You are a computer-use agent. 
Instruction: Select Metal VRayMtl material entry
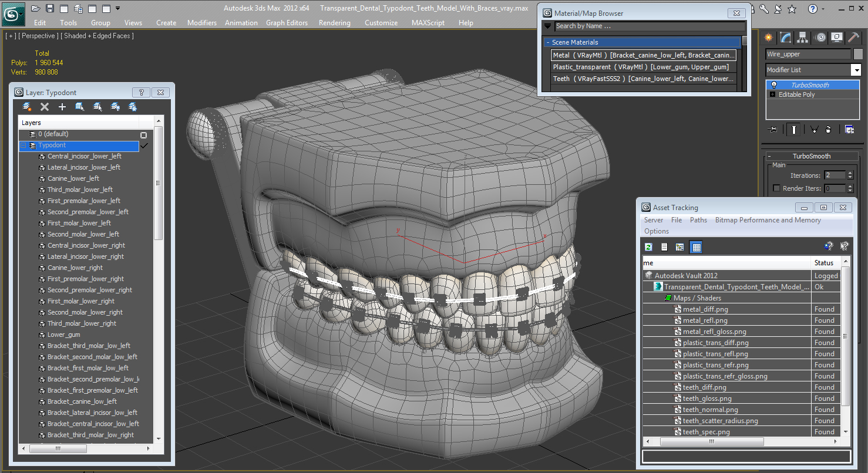tap(644, 55)
